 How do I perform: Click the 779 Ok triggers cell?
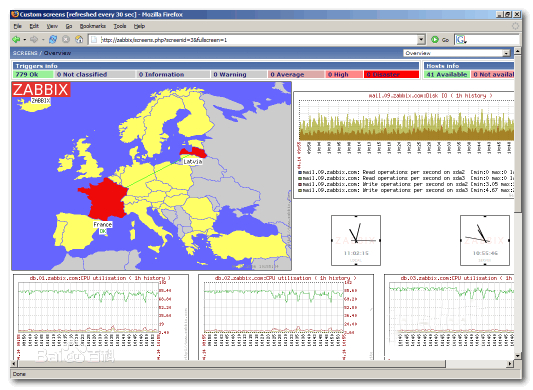coord(33,74)
